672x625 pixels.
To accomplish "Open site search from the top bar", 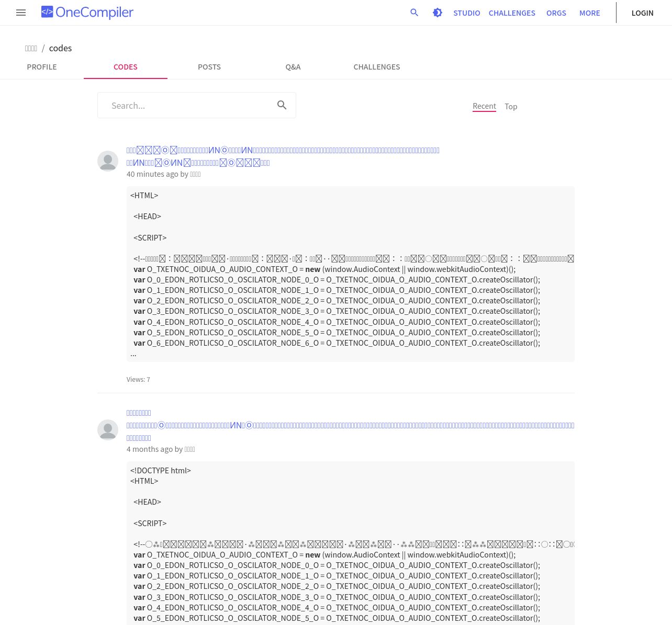I will 415,13.
